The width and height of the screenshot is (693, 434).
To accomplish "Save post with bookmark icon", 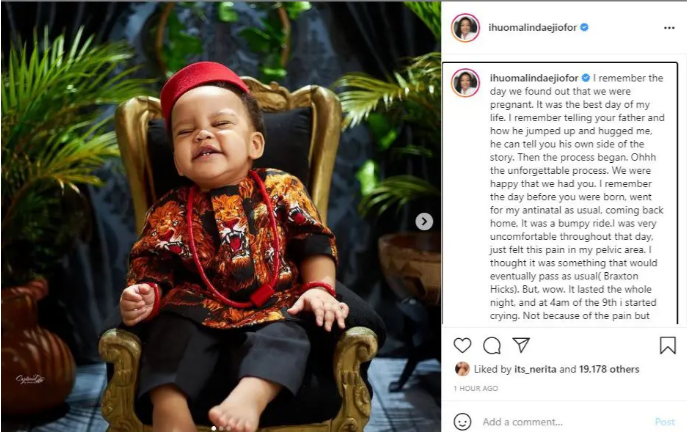I will coord(667,346).
